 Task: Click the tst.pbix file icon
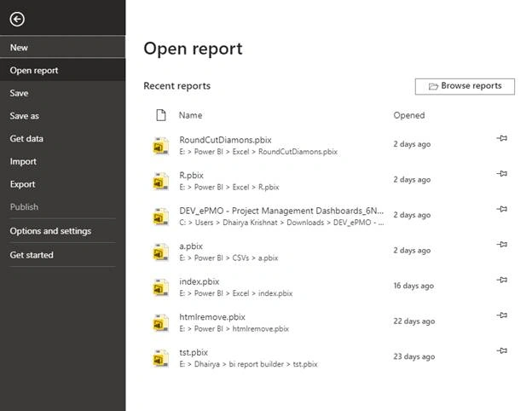pos(160,358)
